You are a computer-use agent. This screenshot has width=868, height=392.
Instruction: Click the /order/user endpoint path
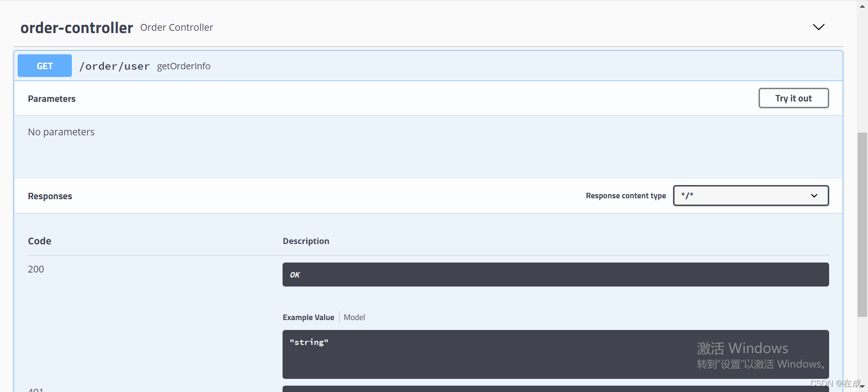[x=114, y=66]
